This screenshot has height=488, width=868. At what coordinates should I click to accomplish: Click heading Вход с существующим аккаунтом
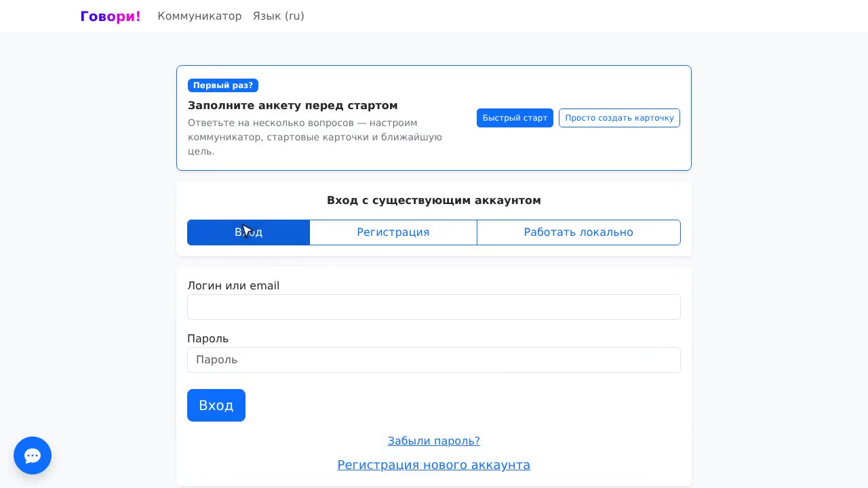coord(434,201)
